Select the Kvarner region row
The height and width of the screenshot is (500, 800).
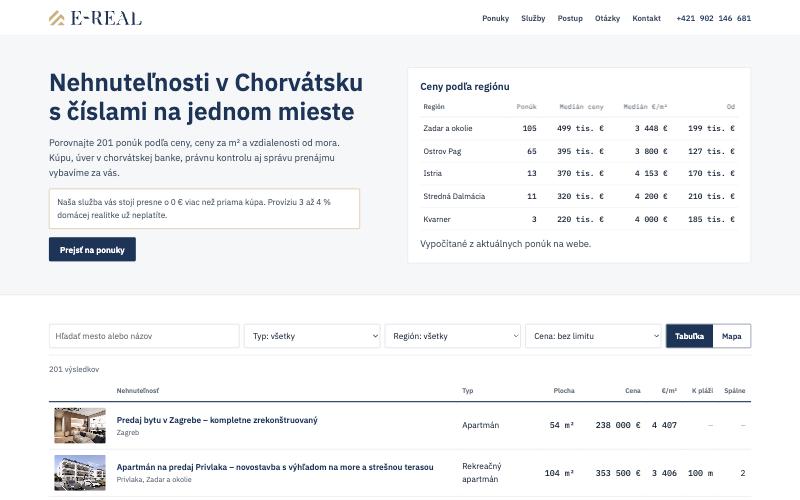pos(579,219)
